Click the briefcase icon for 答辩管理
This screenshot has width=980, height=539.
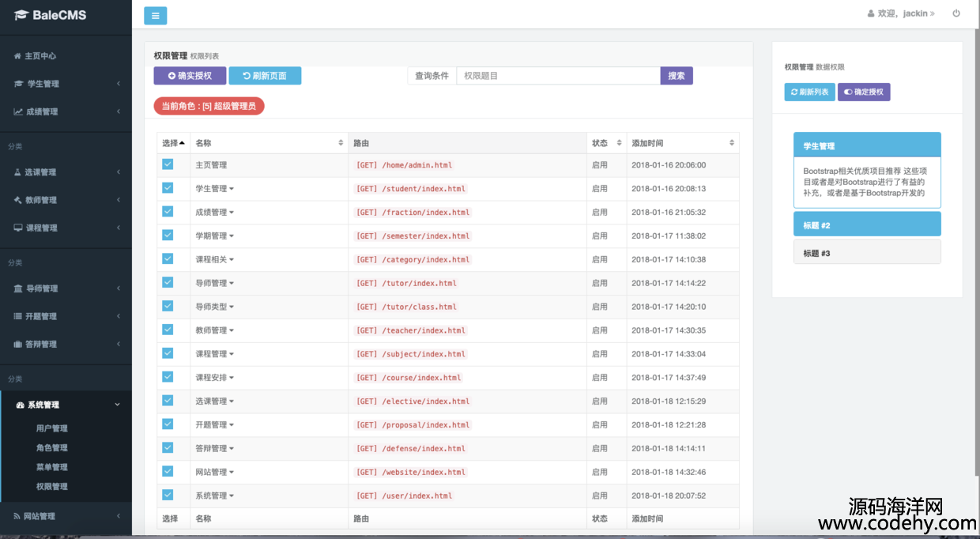(18, 344)
